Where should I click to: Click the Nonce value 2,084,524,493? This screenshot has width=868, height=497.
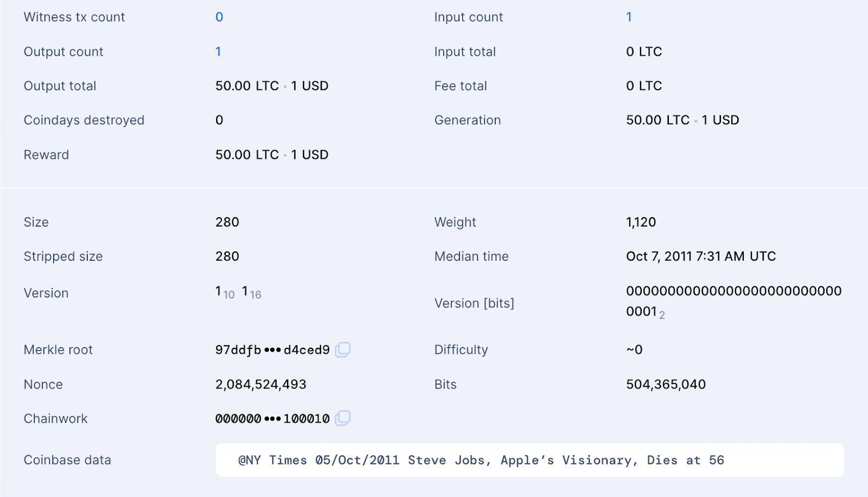pos(261,384)
